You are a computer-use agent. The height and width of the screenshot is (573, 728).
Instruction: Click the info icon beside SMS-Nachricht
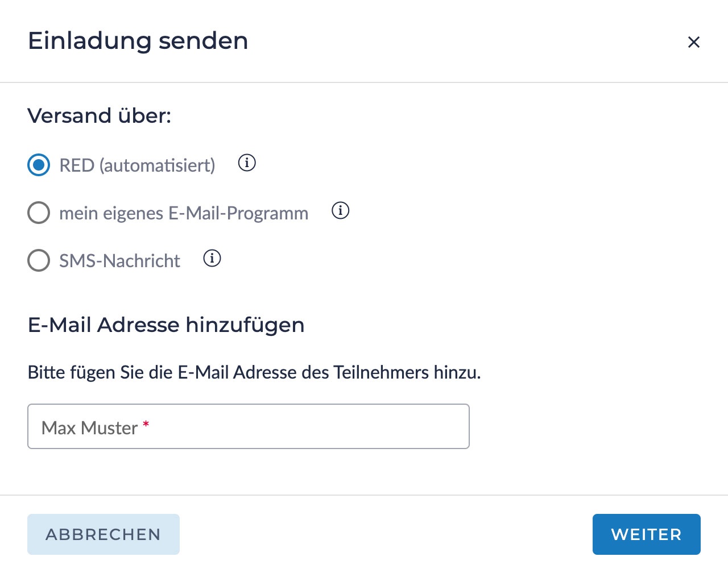click(212, 259)
